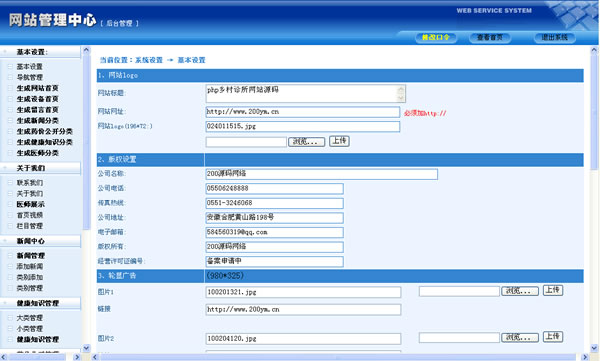Toggle the 健康知识管理 sidebar section header
The width and height of the screenshot is (600, 361).
point(40,303)
